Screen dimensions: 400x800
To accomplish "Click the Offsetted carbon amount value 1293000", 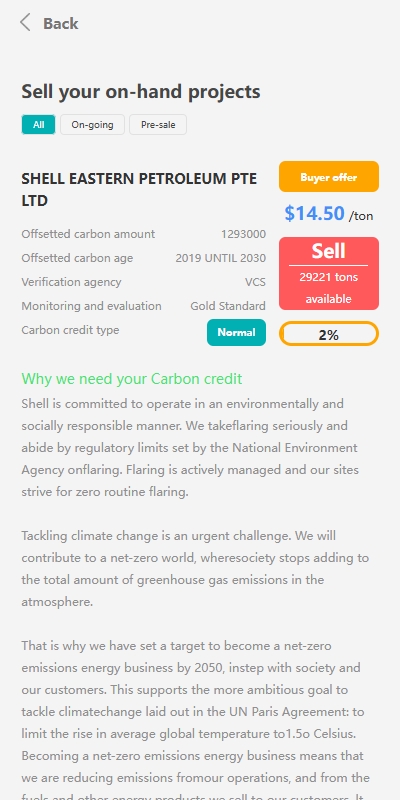I will pyautogui.click(x=243, y=234).
